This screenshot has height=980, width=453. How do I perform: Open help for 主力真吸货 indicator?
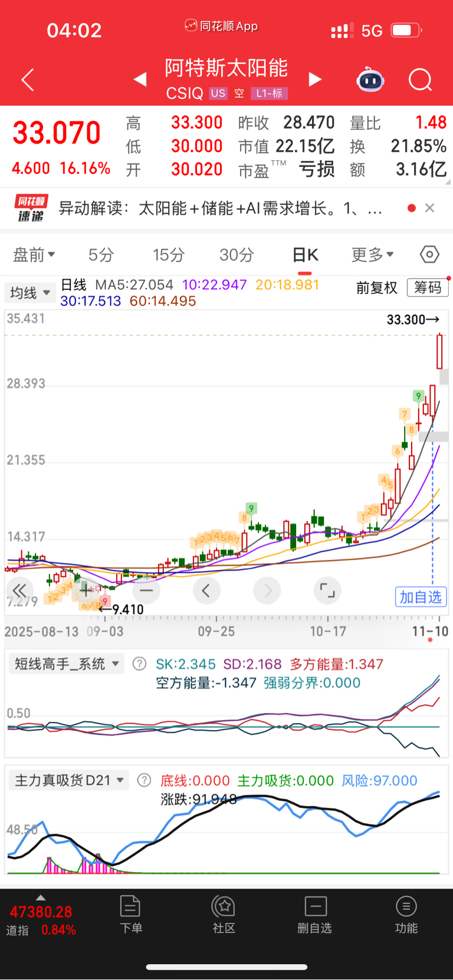tap(144, 780)
